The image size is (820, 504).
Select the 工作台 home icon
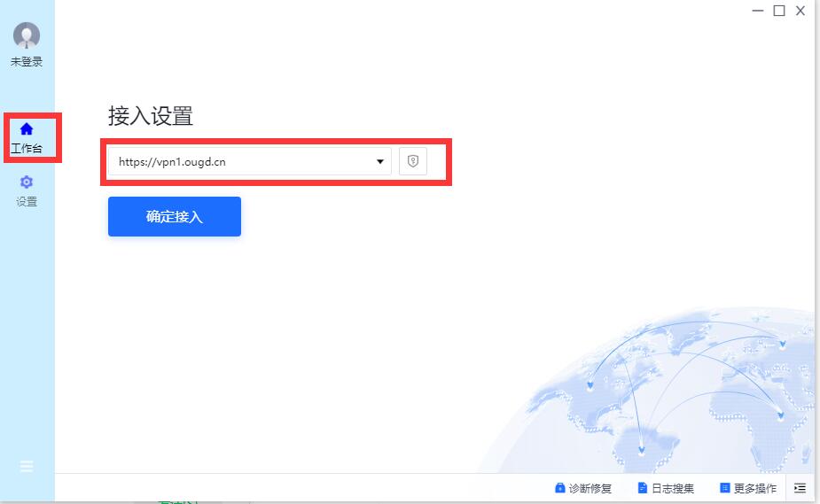[x=27, y=129]
